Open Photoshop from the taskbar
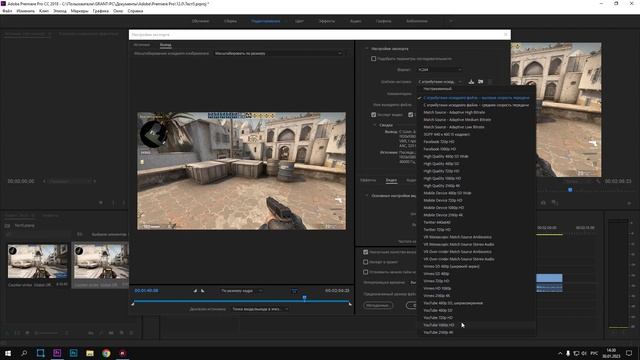Viewport: 640px width, 360px height. pyautogui.click(x=73, y=353)
